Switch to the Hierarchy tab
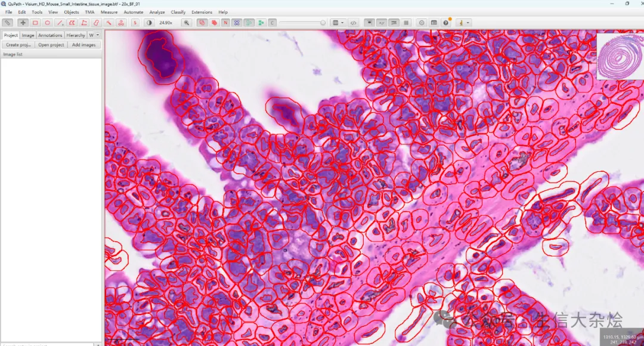Screen dimensions: 644x346 coord(76,35)
